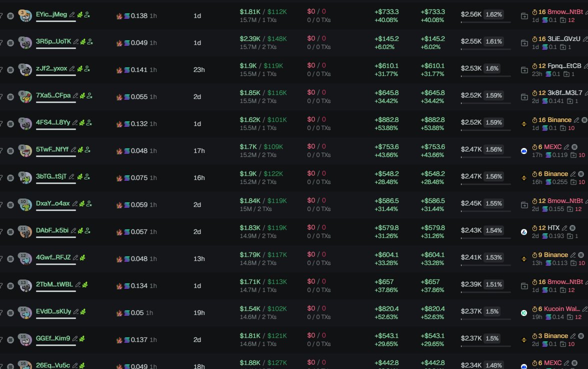
Task: Open the rank 13 avatar for 2TbM...tWBL
Action: pyautogui.click(x=25, y=286)
